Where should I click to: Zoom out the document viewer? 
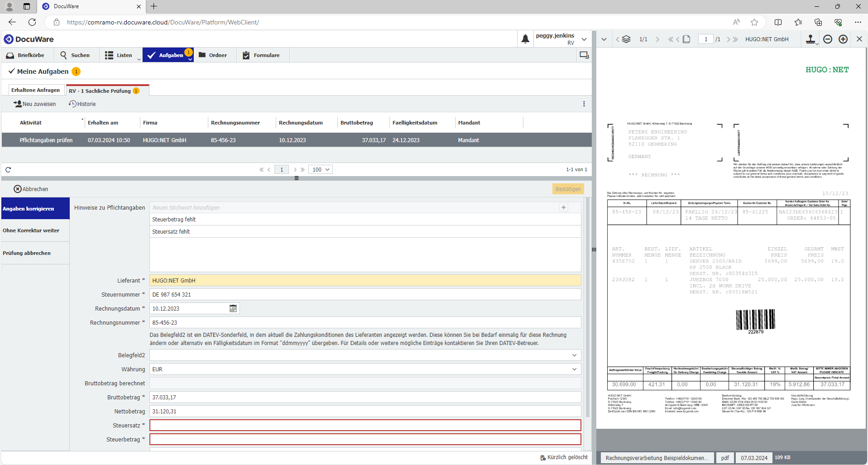click(x=828, y=39)
